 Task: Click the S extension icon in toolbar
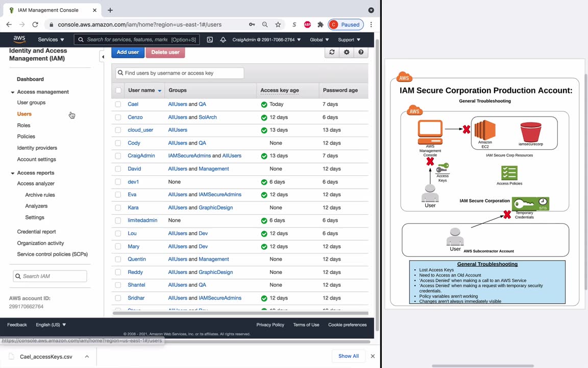[295, 25]
